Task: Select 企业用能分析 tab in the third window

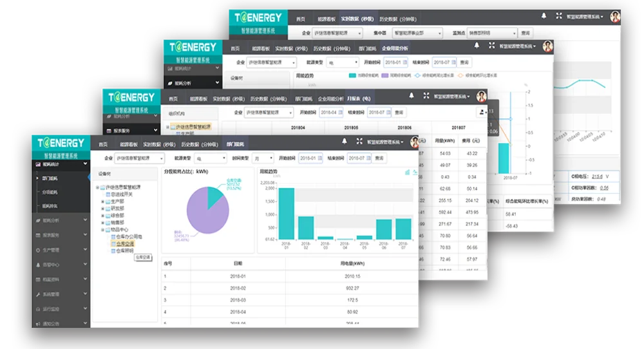Action: point(395,48)
